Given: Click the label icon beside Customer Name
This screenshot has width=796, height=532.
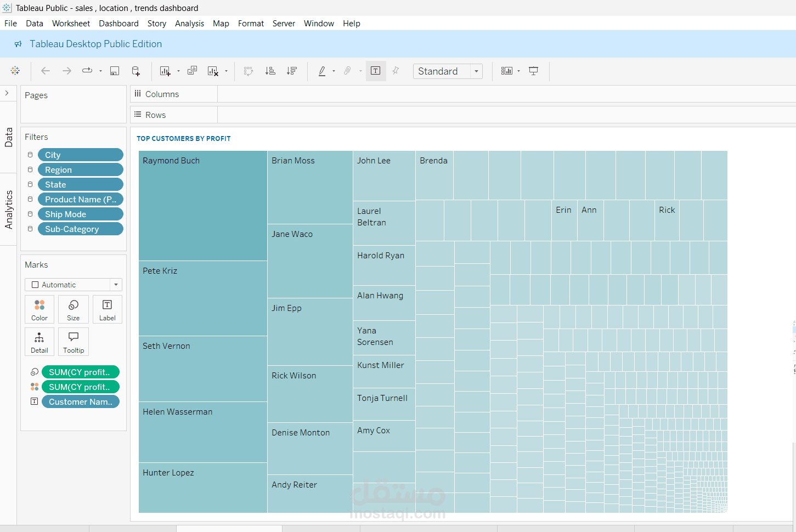Looking at the screenshot, I should click(35, 401).
